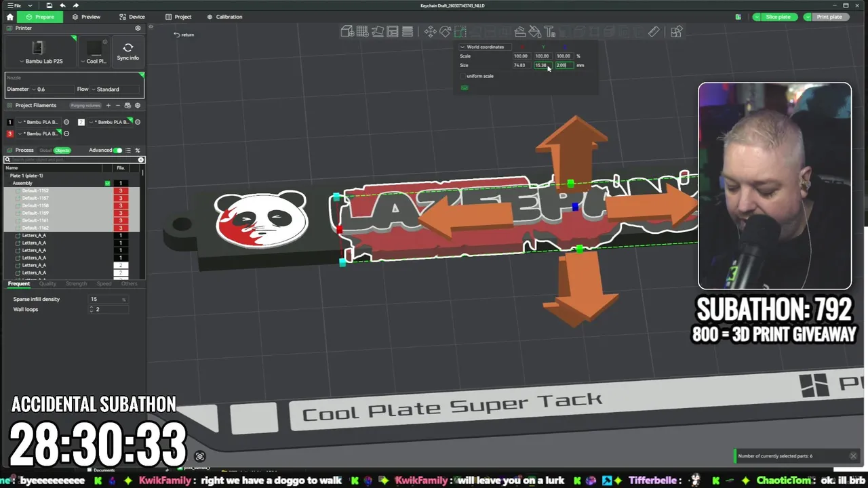Open the process settings list icon

tap(128, 150)
